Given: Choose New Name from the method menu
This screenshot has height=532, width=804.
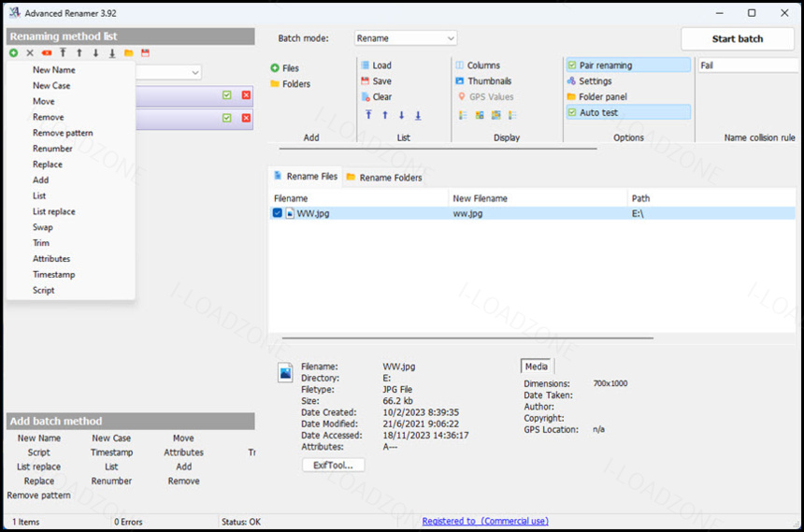Looking at the screenshot, I should tap(54, 70).
